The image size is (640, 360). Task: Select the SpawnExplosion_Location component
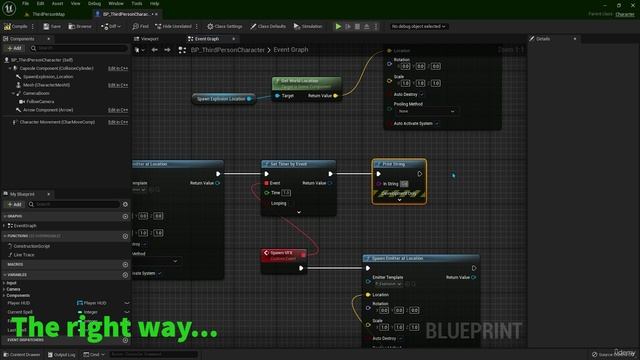[x=48, y=77]
